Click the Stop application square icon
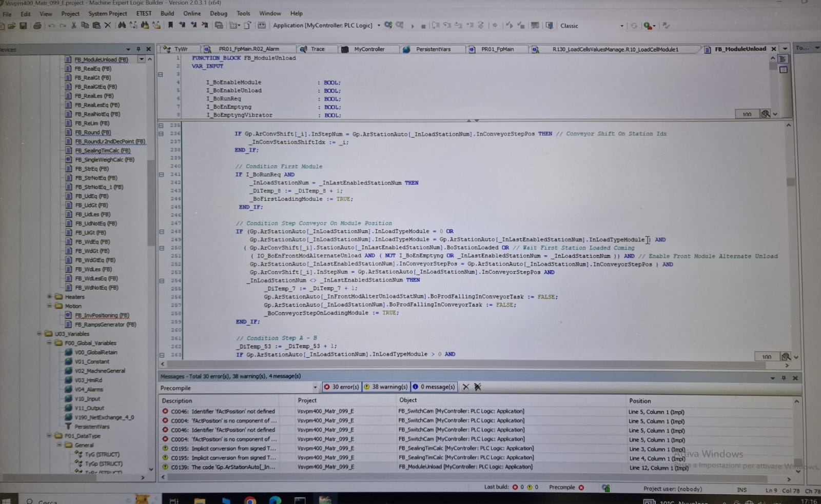 (423, 26)
